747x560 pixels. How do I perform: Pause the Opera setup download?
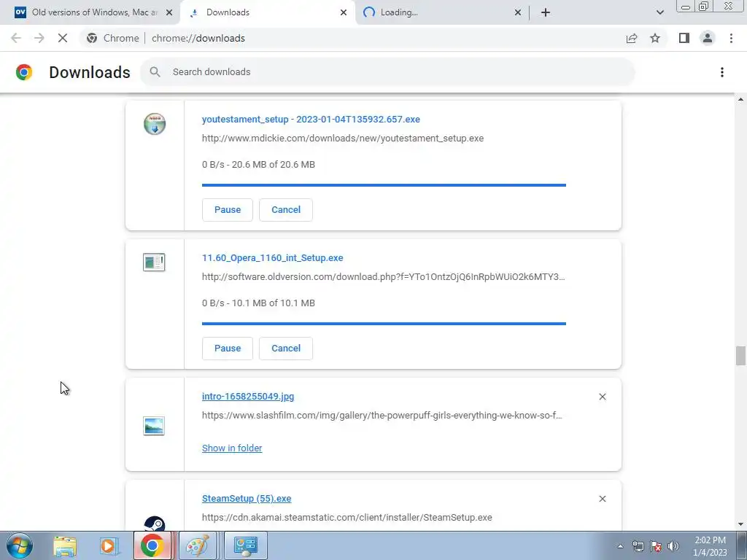click(228, 349)
